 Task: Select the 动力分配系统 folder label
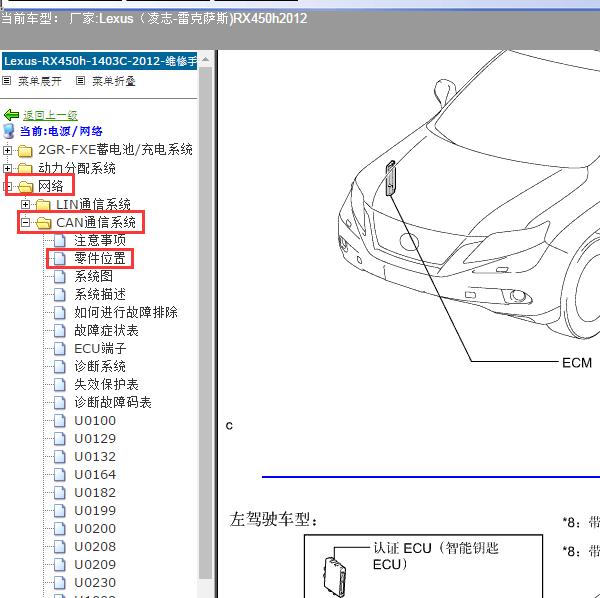pos(77,168)
